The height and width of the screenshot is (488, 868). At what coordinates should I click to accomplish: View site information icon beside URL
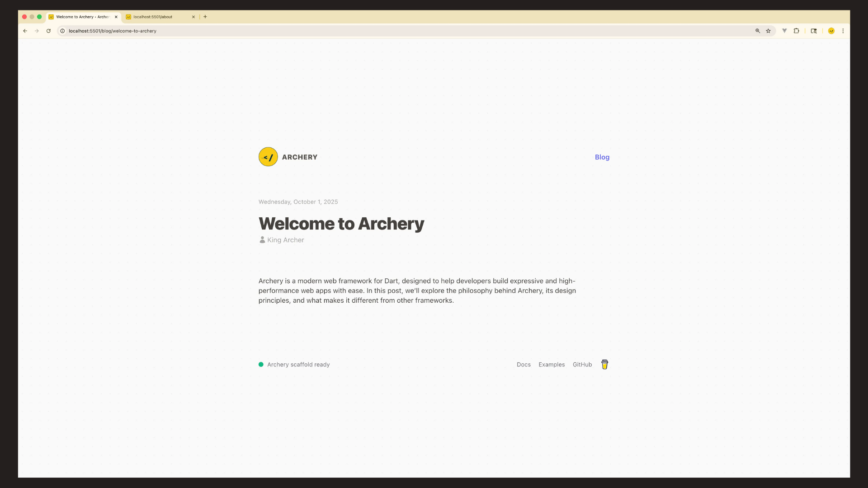pyautogui.click(x=63, y=31)
